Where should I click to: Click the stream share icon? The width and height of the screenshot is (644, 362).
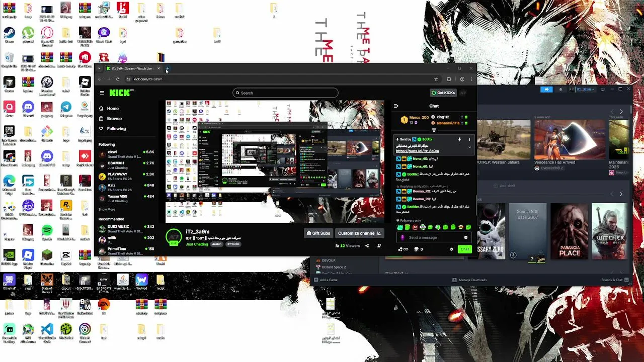point(367,246)
